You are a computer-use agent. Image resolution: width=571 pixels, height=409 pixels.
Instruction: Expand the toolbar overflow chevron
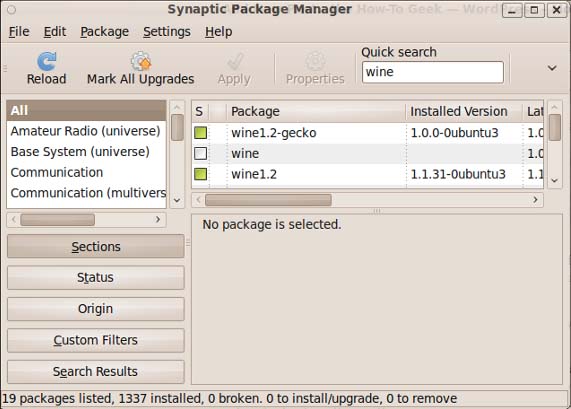tap(552, 68)
